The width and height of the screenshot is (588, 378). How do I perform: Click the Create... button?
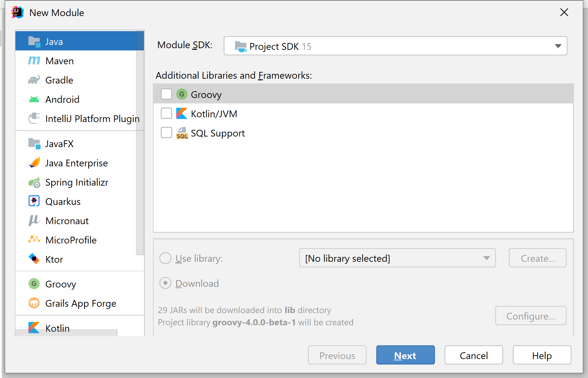[538, 258]
